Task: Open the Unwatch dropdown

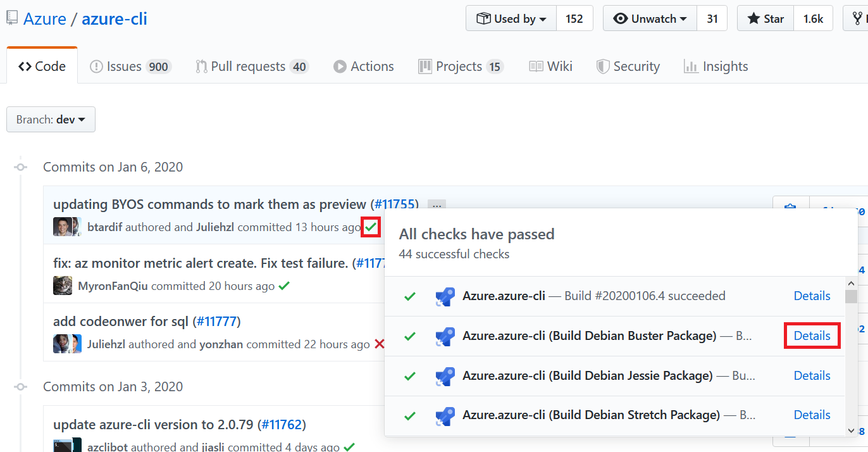Action: [x=650, y=18]
